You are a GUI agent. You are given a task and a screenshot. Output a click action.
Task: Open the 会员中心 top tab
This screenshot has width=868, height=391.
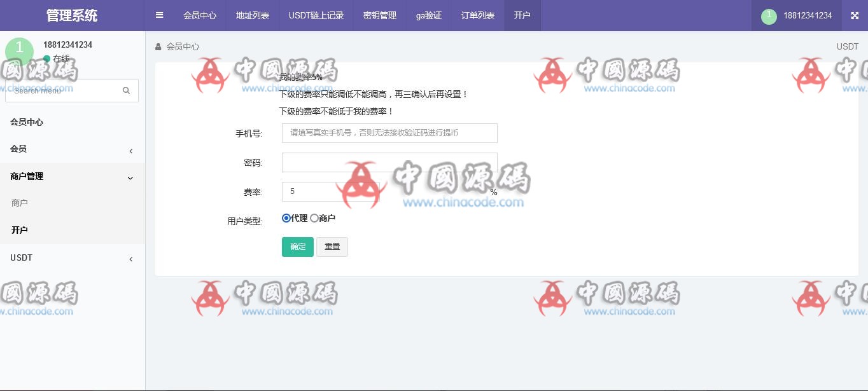pyautogui.click(x=200, y=15)
